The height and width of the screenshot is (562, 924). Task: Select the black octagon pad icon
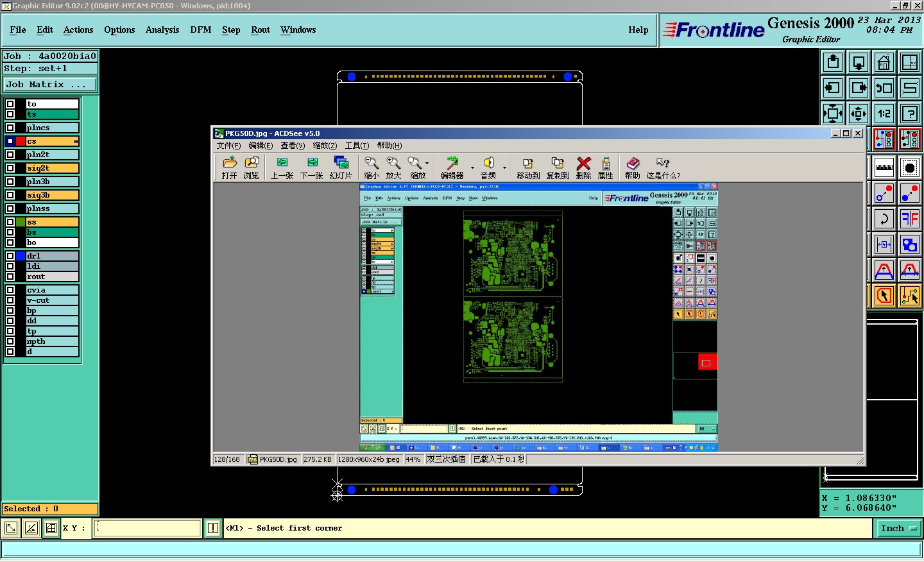coord(910,167)
